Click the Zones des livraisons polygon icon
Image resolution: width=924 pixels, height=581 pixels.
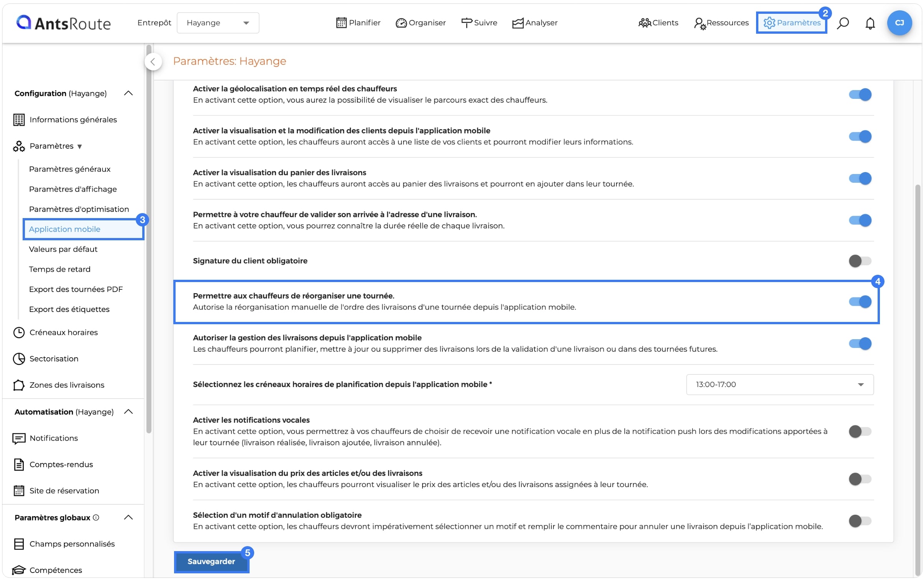click(19, 385)
